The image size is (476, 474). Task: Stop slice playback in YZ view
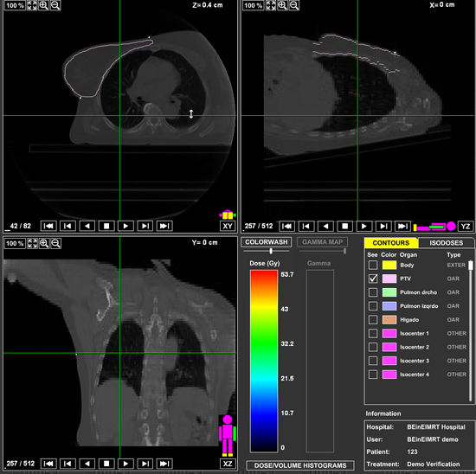(x=344, y=226)
